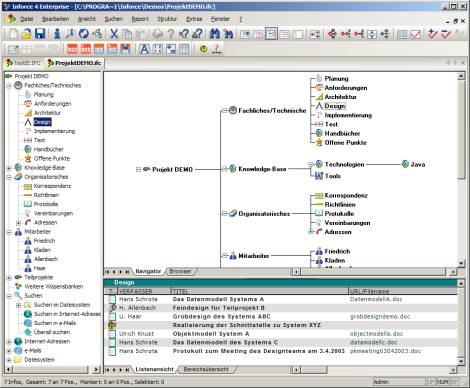Click the blue Info figure toolbar icon
The height and width of the screenshot is (388, 470).
tap(57, 34)
